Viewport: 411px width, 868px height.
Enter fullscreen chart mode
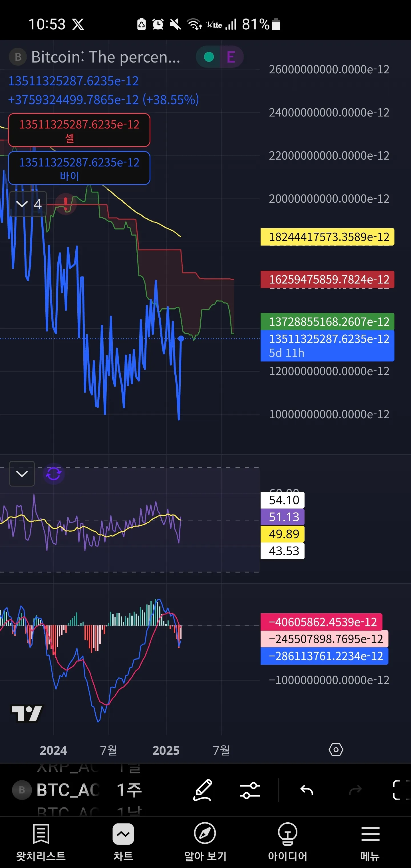click(x=401, y=790)
